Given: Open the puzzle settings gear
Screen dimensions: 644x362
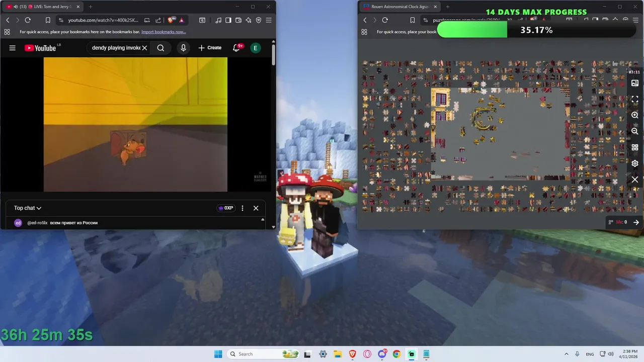Looking at the screenshot, I should (x=635, y=163).
